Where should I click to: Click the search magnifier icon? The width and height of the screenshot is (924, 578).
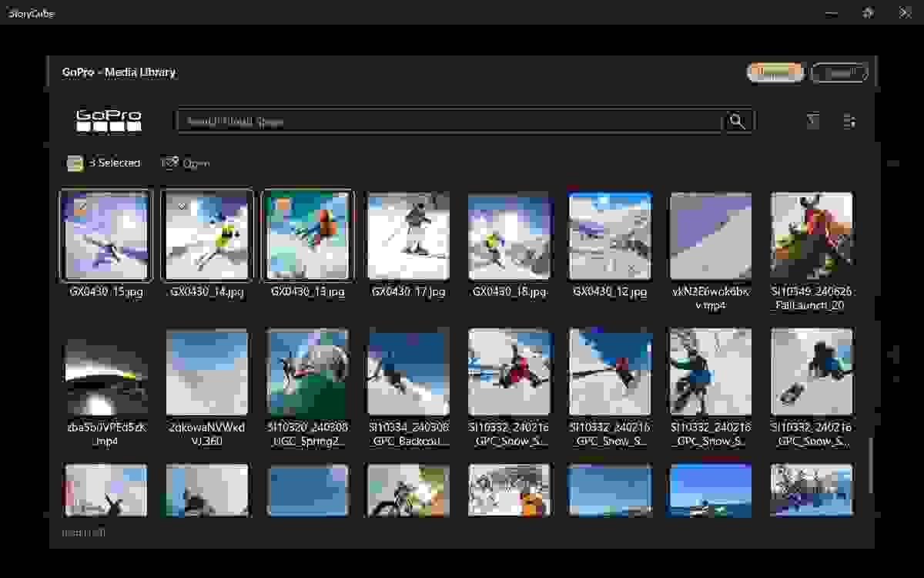[x=737, y=121]
